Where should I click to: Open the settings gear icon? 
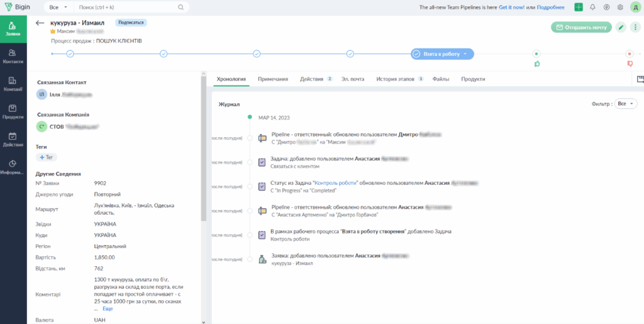point(620,8)
